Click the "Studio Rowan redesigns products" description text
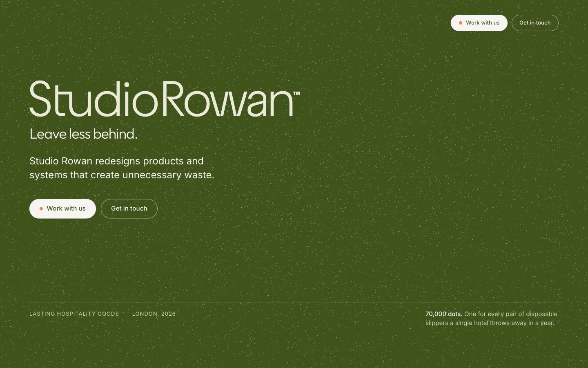Viewport: 588px width, 368px height. coord(122,168)
